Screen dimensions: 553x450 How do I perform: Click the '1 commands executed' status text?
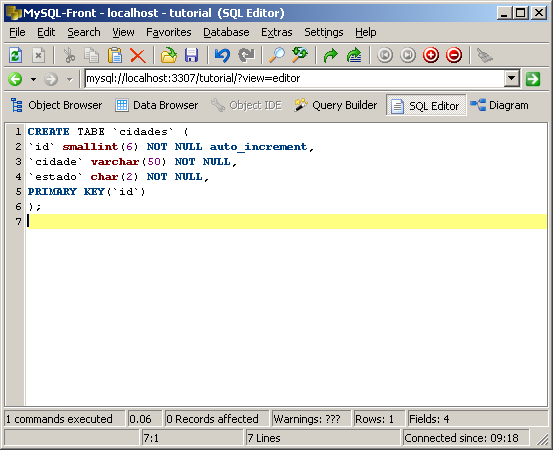pos(59,419)
